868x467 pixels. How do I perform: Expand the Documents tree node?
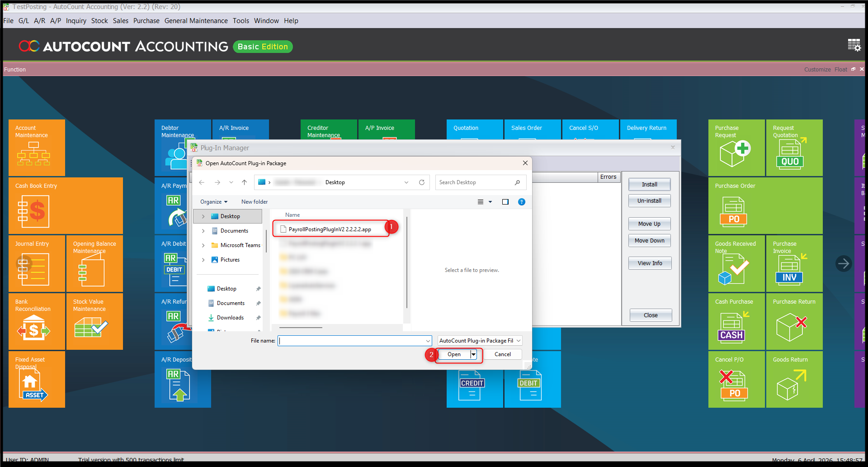coord(203,231)
